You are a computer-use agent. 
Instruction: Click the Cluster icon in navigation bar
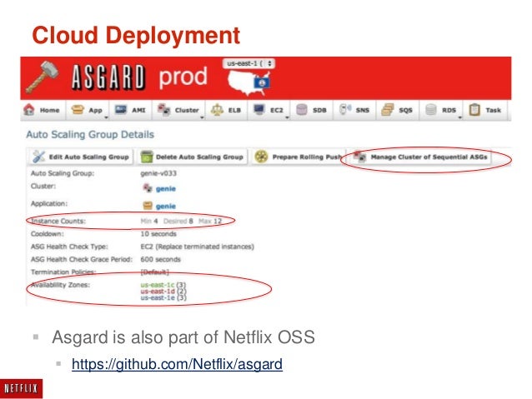tap(164, 109)
